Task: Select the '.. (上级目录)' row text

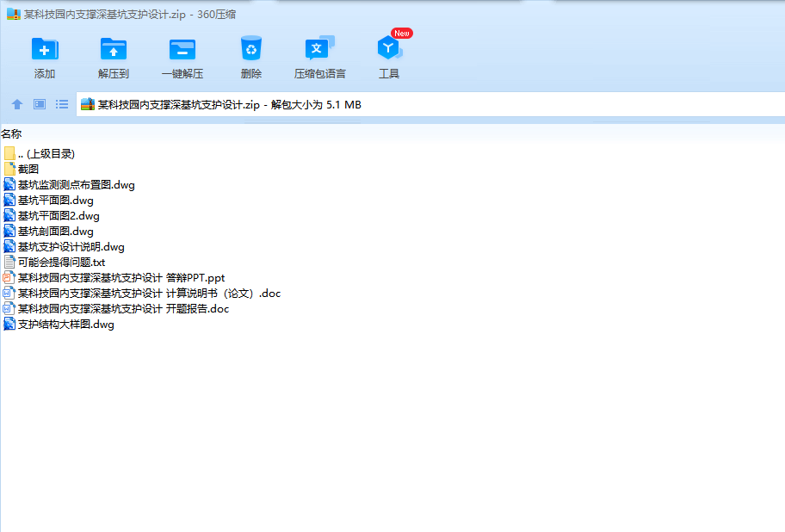Action: [x=46, y=153]
